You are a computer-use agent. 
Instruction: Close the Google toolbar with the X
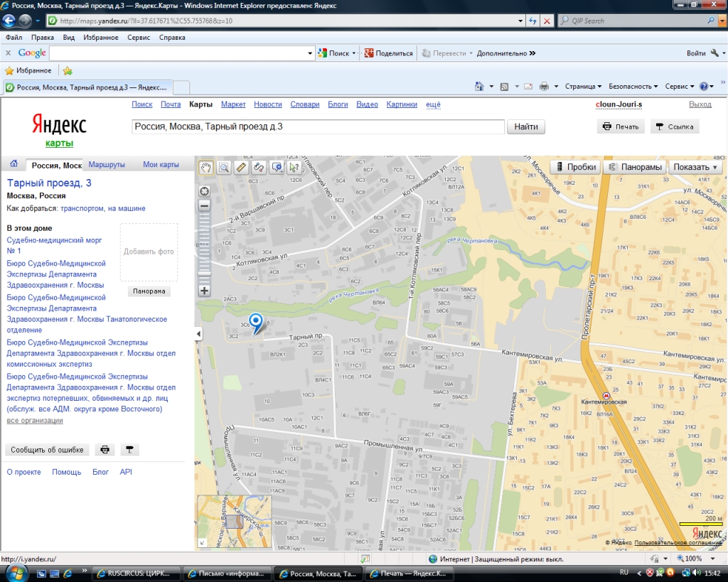point(8,53)
